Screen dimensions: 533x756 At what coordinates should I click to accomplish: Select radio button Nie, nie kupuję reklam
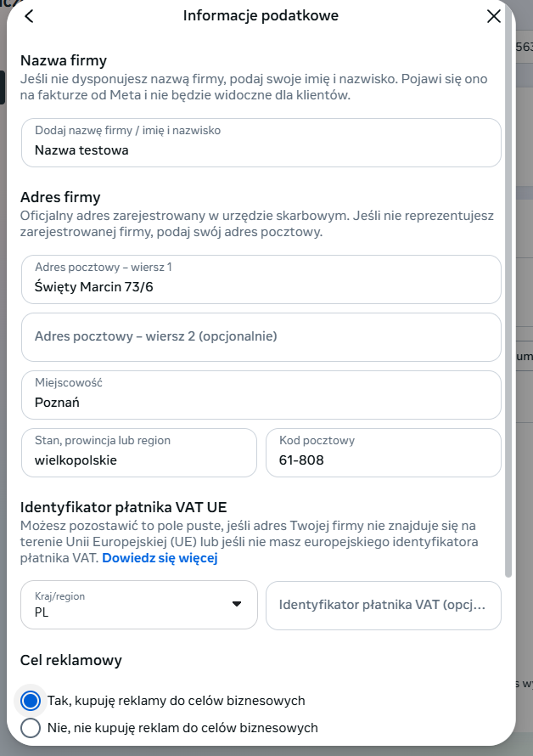(31, 727)
